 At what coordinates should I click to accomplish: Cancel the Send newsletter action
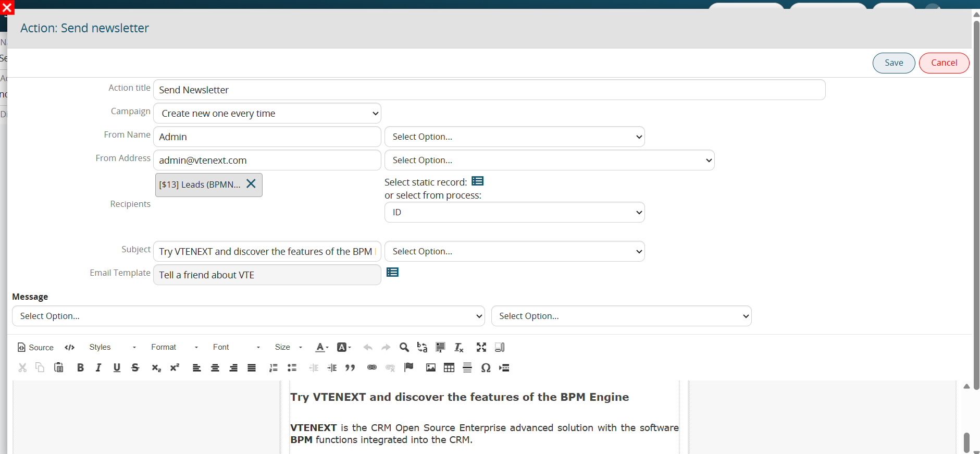click(944, 63)
